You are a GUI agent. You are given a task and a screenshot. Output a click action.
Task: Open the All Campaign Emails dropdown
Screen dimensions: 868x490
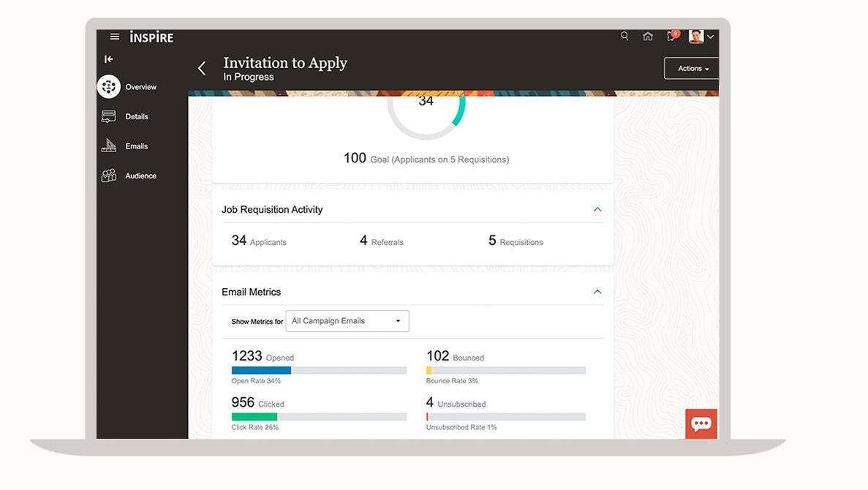347,321
